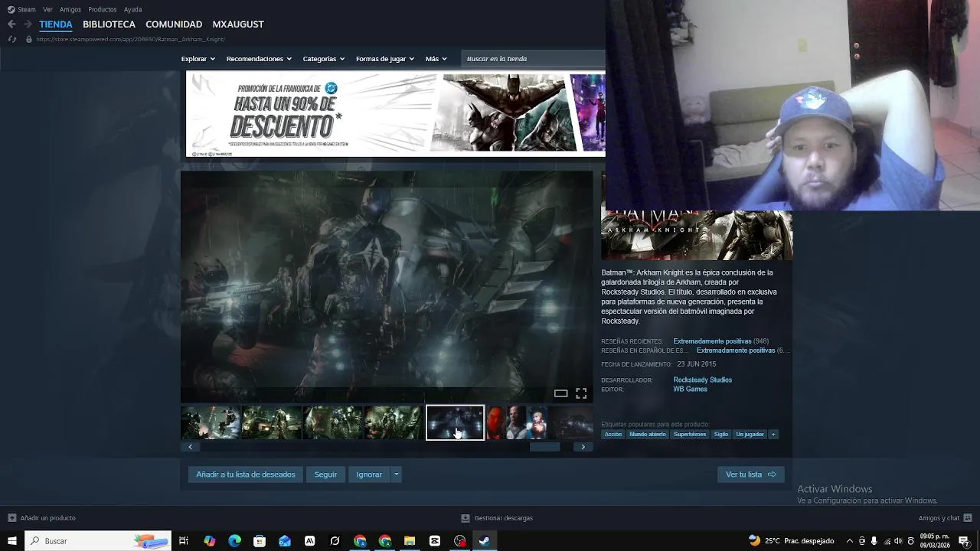Select the highlighted fifth thumbnail
Image resolution: width=980 pixels, height=551 pixels.
click(455, 422)
